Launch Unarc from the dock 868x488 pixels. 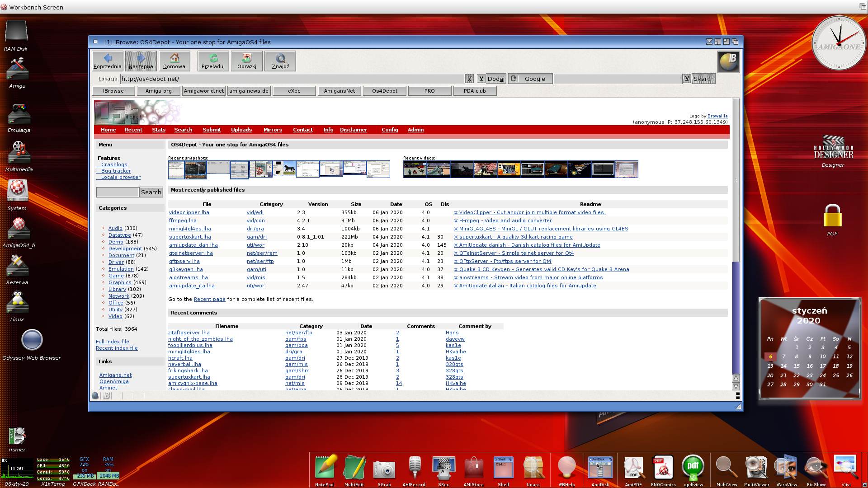[533, 470]
